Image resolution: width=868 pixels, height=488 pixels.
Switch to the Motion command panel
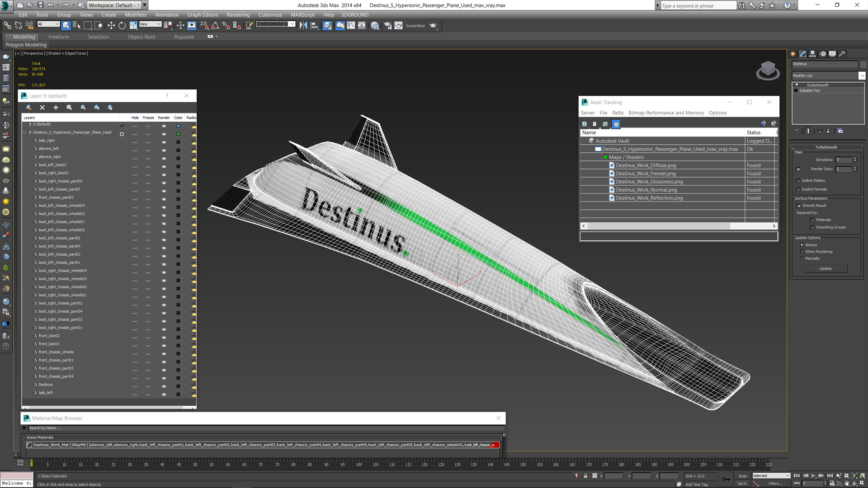pos(823,54)
